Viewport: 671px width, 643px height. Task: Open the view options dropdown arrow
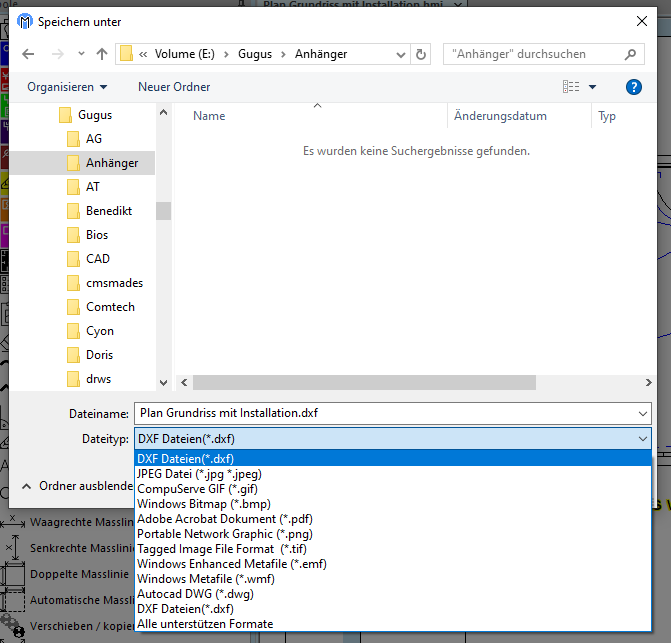click(593, 87)
